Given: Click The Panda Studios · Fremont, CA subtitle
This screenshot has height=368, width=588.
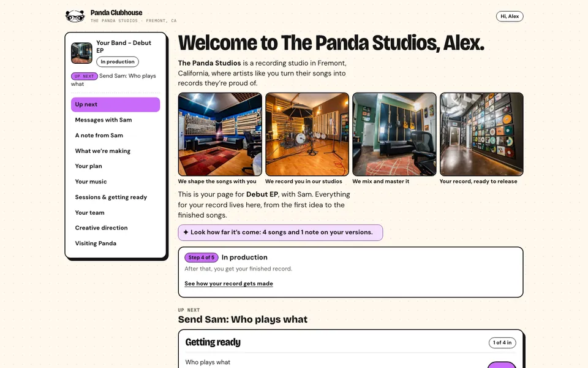Looking at the screenshot, I should (134, 21).
